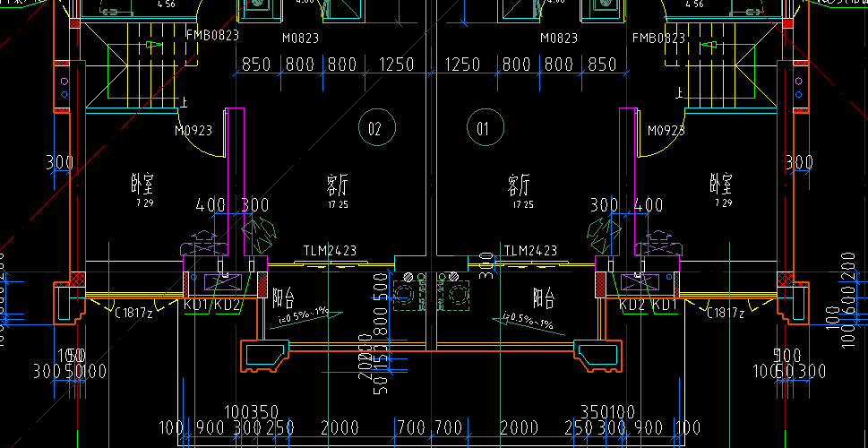This screenshot has width=868, height=448.
Task: Click the M0823 door tag in unit 02
Action: [x=301, y=39]
